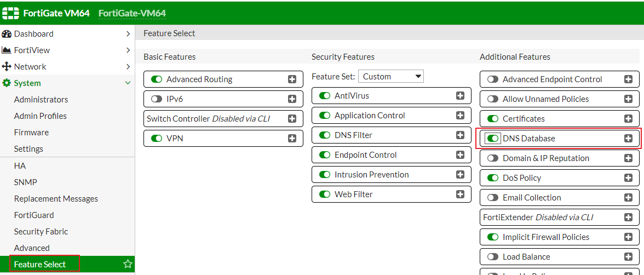Expand the Dashboard menu chevron
The height and width of the screenshot is (275, 644).
[128, 34]
